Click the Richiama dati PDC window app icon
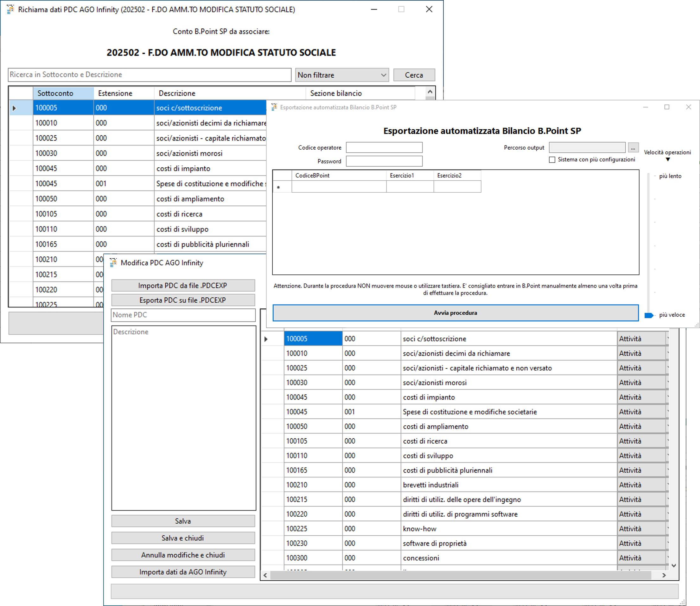The height and width of the screenshot is (606, 700). pos(10,9)
